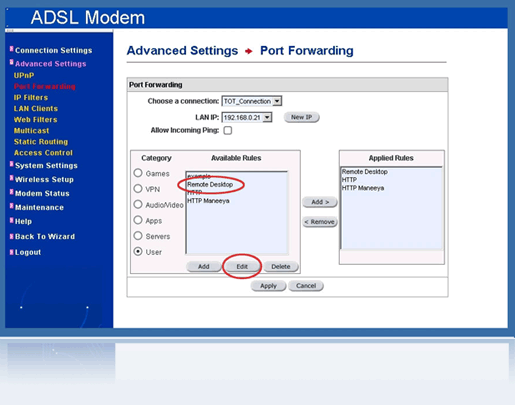
Task: Click the Apply button
Action: tap(268, 286)
